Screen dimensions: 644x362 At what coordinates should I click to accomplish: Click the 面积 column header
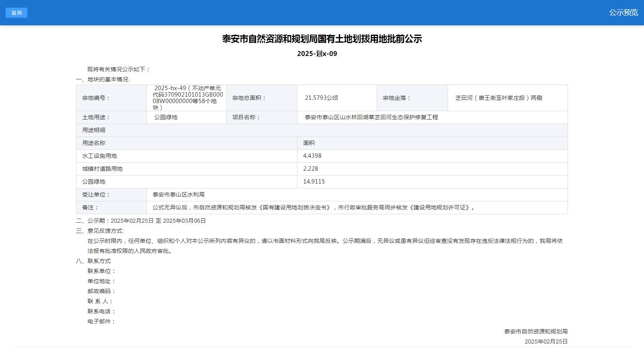(x=432, y=143)
